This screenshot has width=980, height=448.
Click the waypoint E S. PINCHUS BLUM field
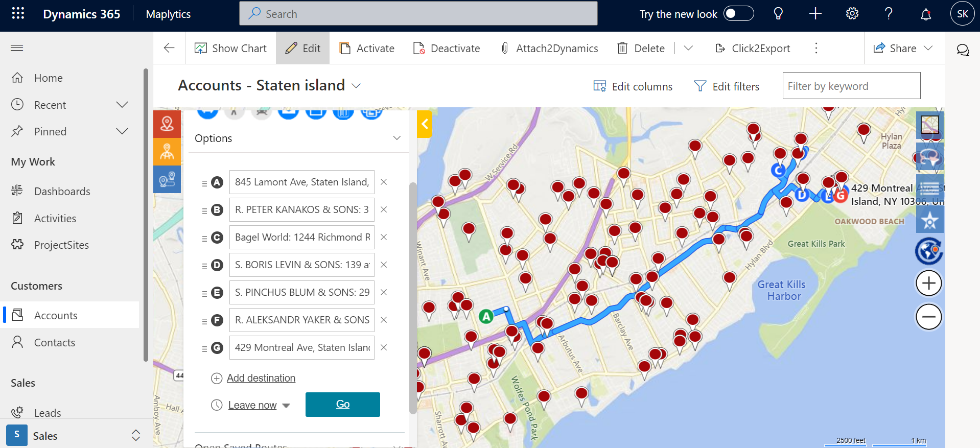302,292
